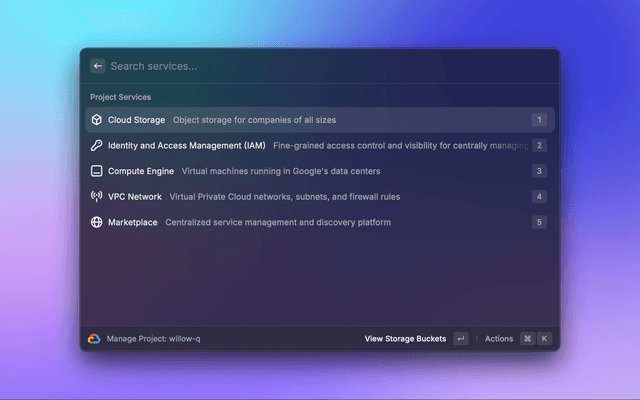Open the Actions menu
640x400 pixels.
coord(498,339)
